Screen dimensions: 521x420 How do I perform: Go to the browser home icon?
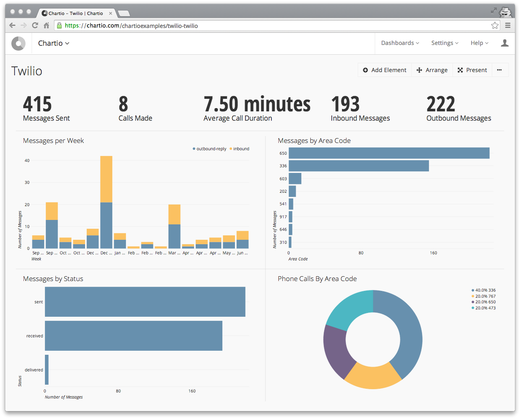click(46, 26)
